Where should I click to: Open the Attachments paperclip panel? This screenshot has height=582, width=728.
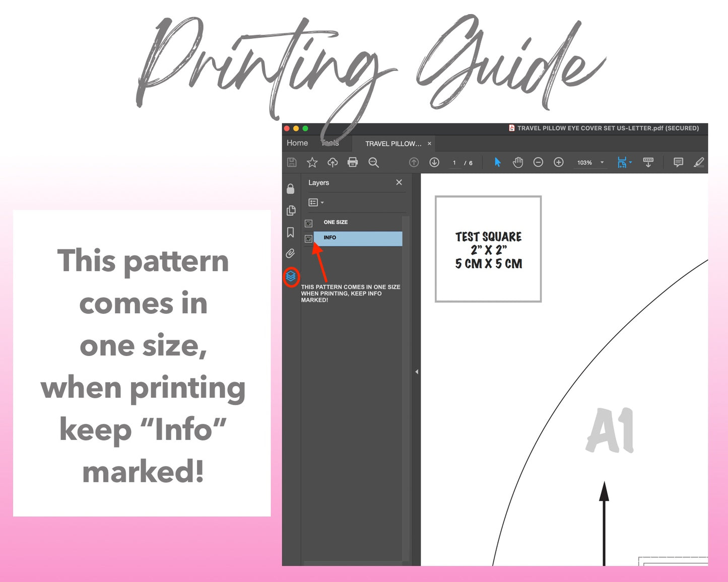[291, 253]
